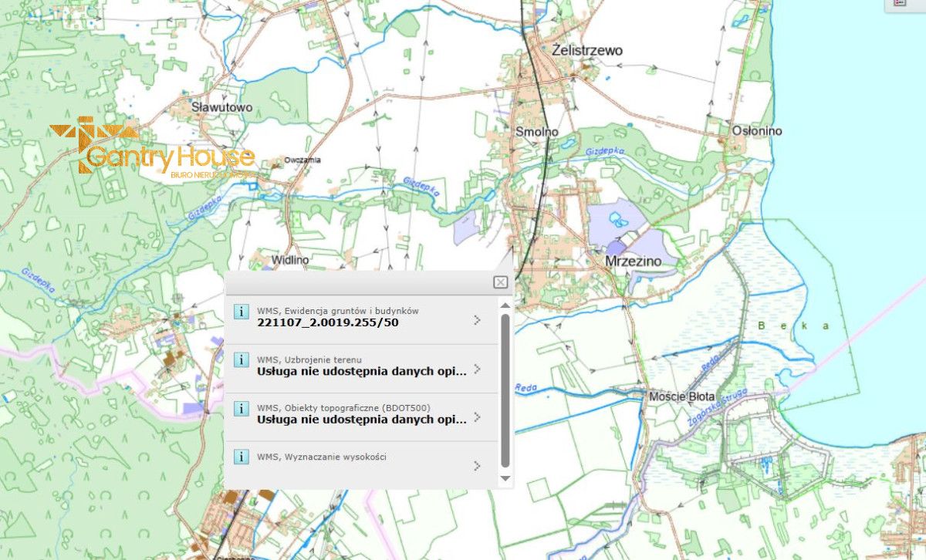Close the WMS results popup
Image resolution: width=926 pixels, height=560 pixels.
pyautogui.click(x=500, y=282)
